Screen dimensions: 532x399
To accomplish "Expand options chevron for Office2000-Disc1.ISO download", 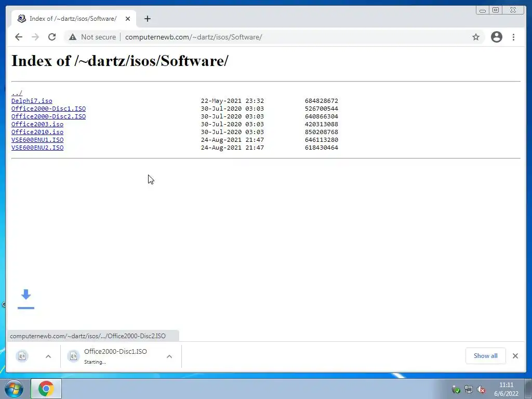I will (169, 356).
